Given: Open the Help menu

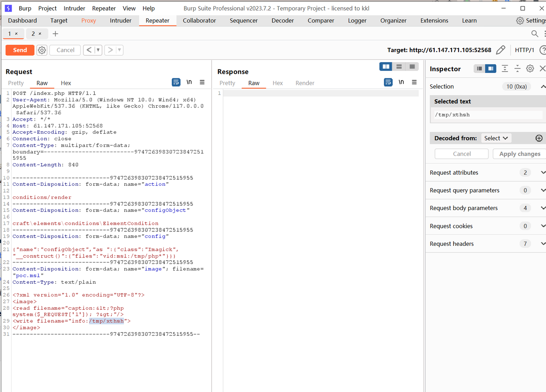Looking at the screenshot, I should coord(148,8).
